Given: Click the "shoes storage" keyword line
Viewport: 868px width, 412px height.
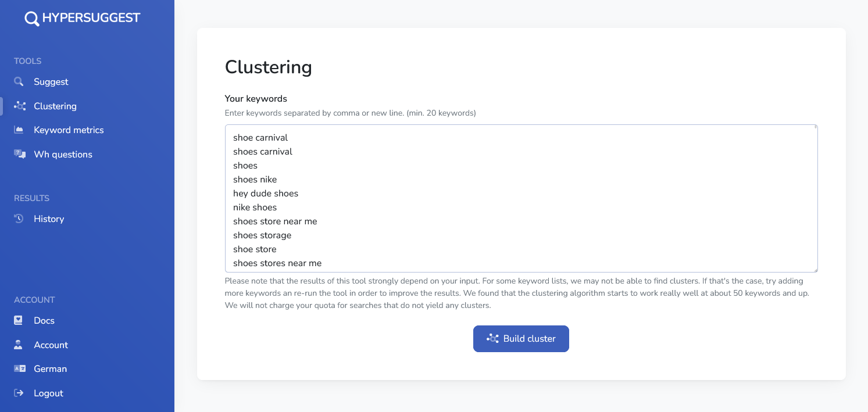Looking at the screenshot, I should [262, 235].
